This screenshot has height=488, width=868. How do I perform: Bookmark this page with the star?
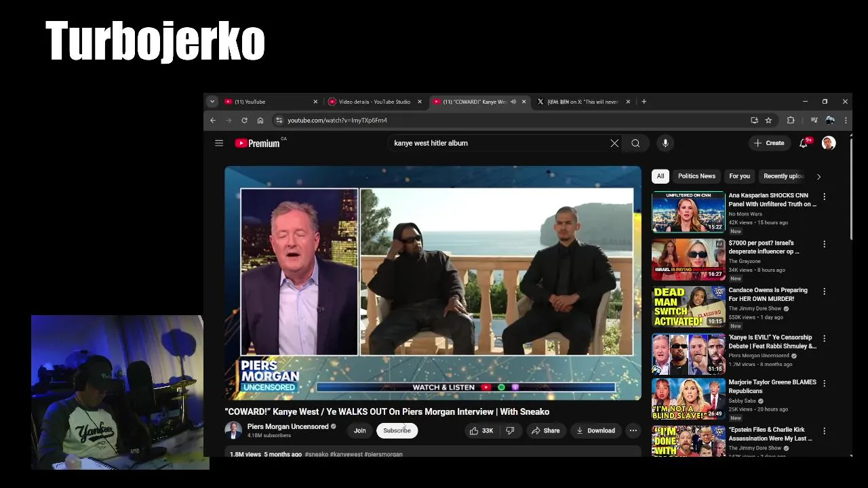coord(768,120)
